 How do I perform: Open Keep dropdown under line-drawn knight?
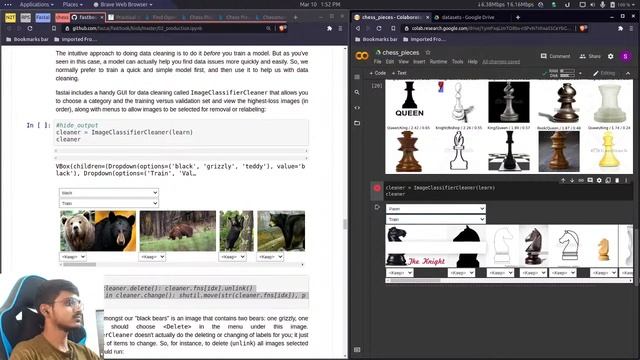[x=562, y=272]
